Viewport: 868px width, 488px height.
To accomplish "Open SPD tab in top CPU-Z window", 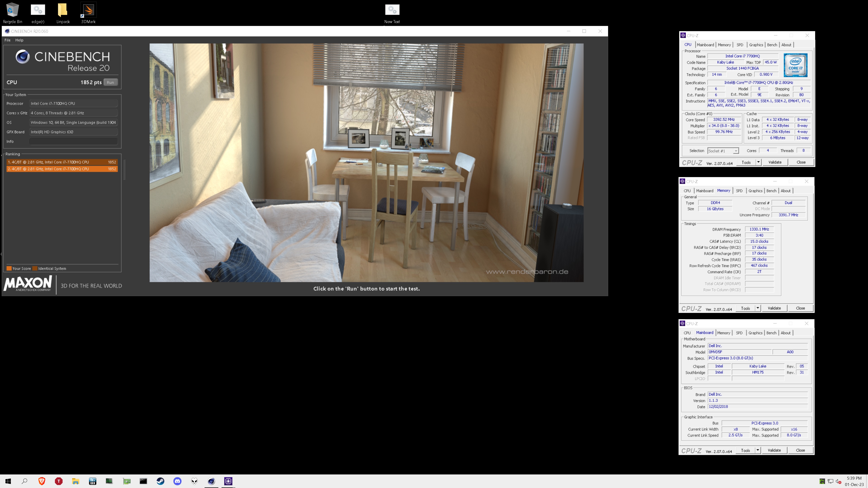I will click(x=740, y=45).
